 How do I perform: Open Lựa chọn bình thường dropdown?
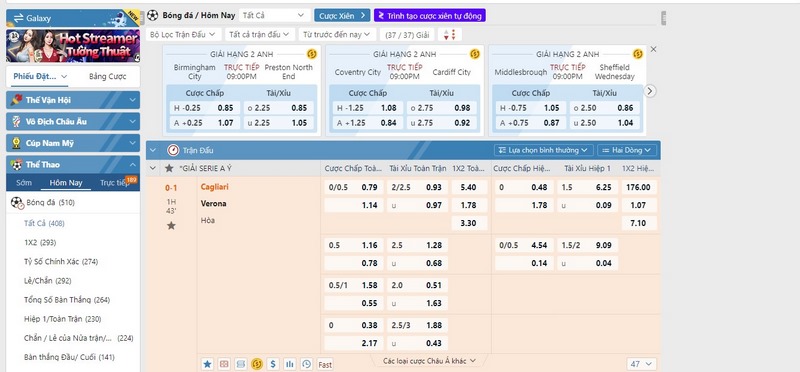543,150
